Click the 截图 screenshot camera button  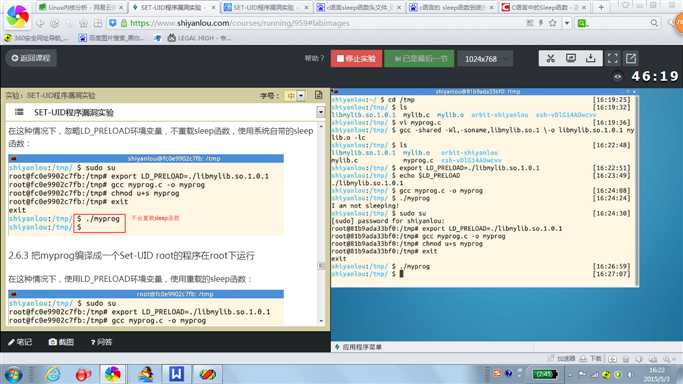click(x=61, y=342)
